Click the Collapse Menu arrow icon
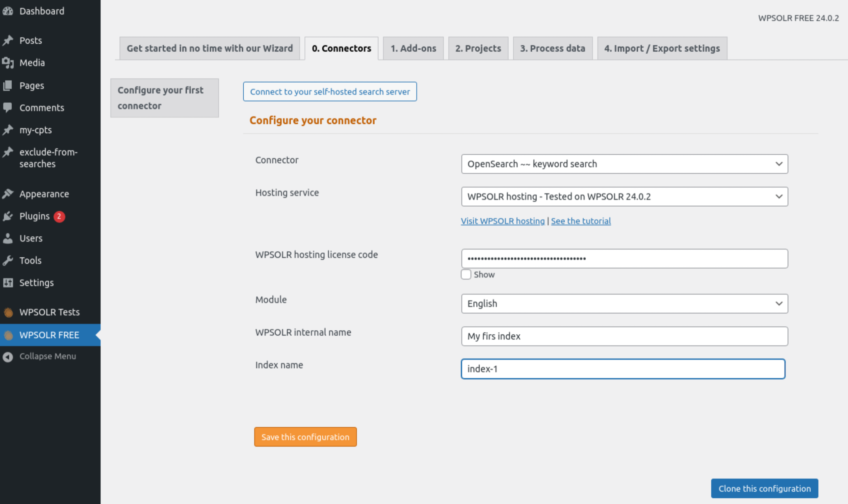The image size is (848, 504). (x=8, y=357)
